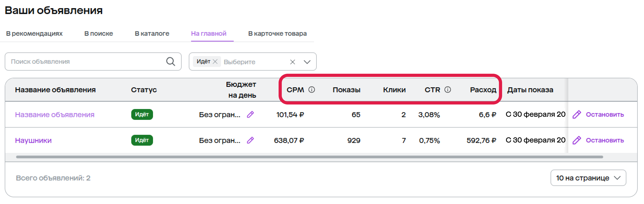Click the 0,75% CTR value

(x=429, y=140)
